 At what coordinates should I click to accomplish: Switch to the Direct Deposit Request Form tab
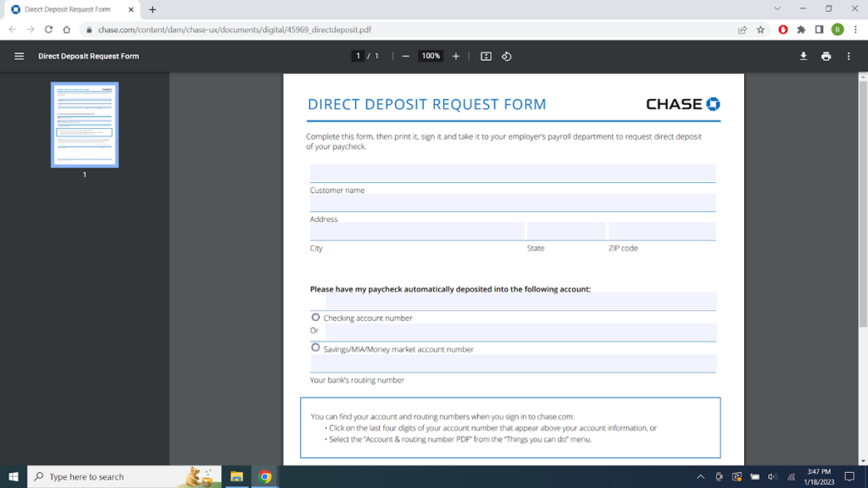pos(68,10)
